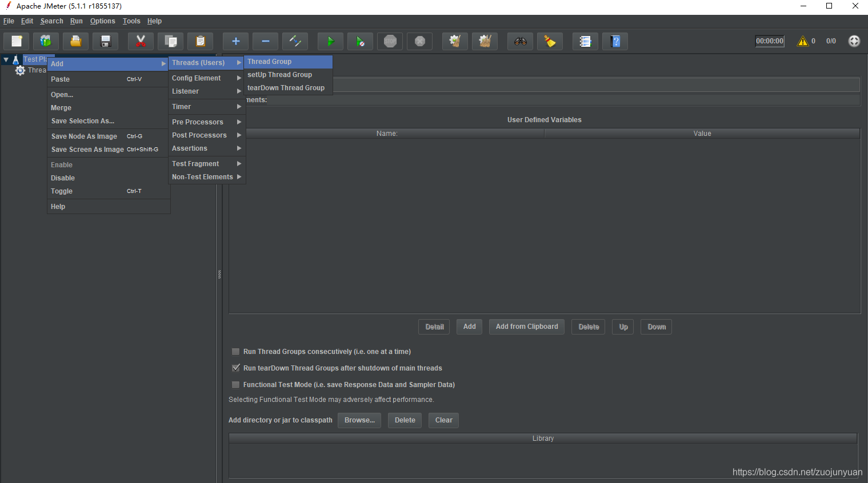The width and height of the screenshot is (868, 483).
Task: Open Search using binoculars icon
Action: tap(520, 41)
